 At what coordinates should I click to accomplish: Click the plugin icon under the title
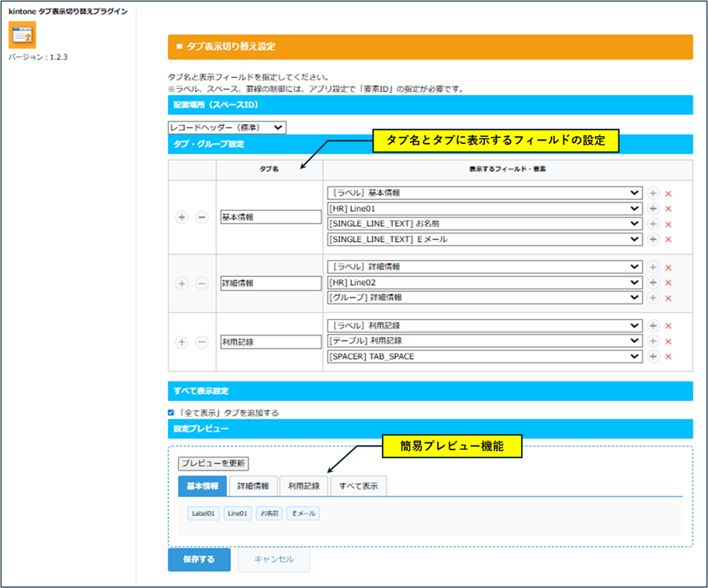(x=22, y=35)
